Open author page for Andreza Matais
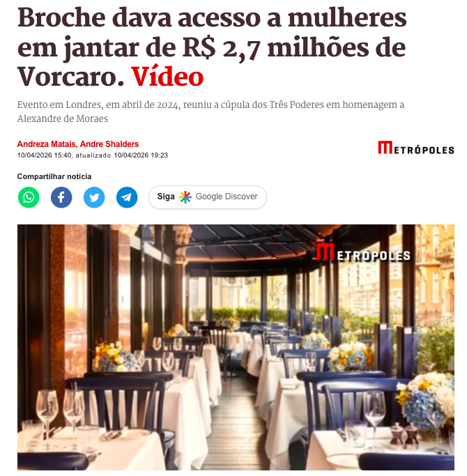467x476 pixels. coord(47,144)
